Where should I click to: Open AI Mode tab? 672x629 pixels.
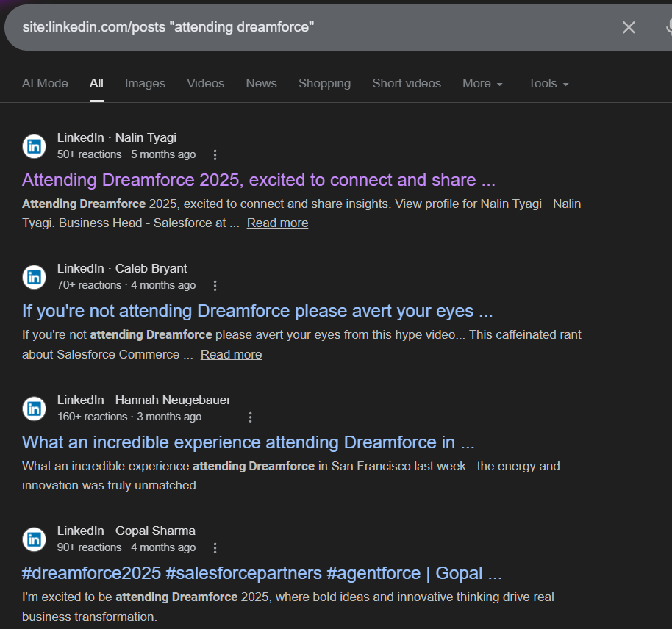45,84
